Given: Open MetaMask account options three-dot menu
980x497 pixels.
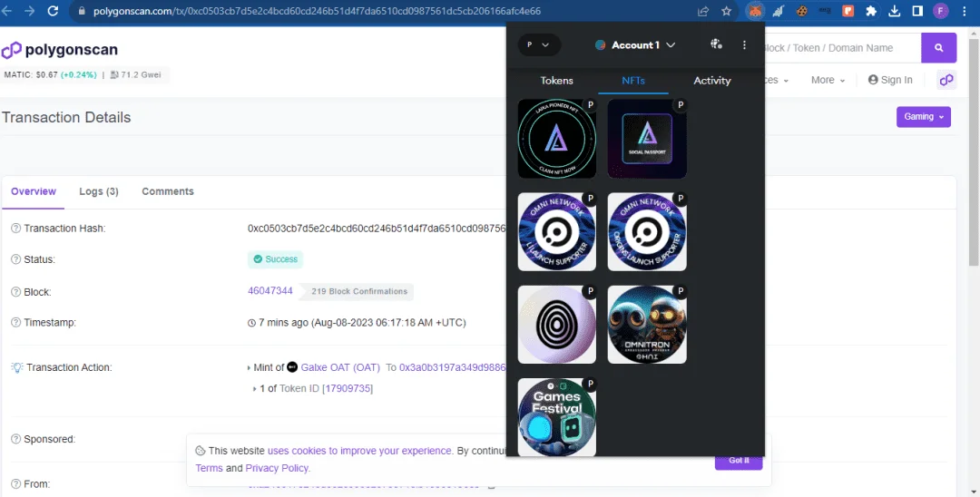Looking at the screenshot, I should [x=744, y=45].
